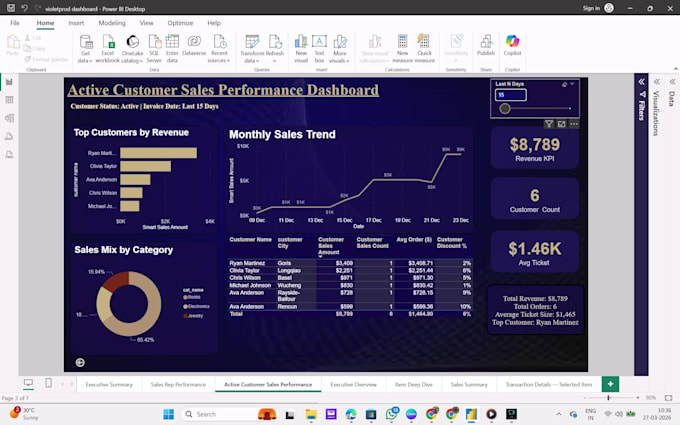Screen dimensions: 680x425
Task: Switch to Table view in left sidebar
Action: 9,100
